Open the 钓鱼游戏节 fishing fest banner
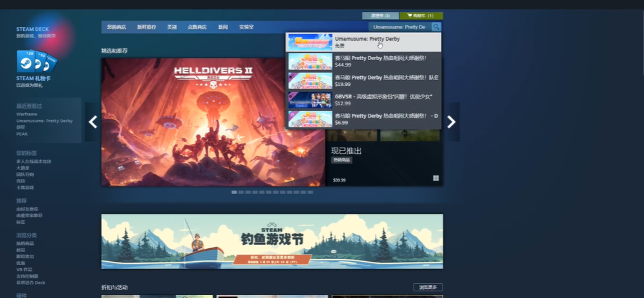Image resolution: width=644 pixels, height=298 pixels. point(272,241)
